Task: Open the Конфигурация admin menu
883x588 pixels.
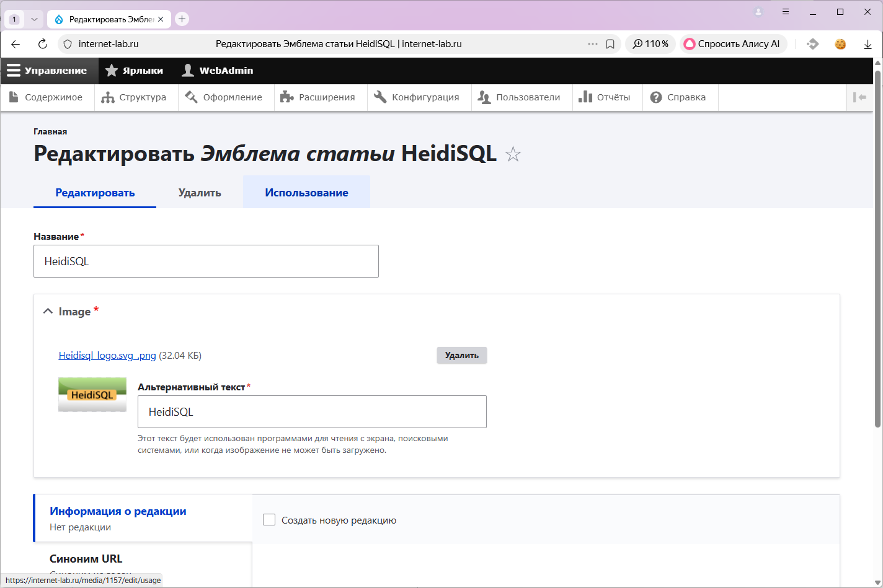Action: 418,97
